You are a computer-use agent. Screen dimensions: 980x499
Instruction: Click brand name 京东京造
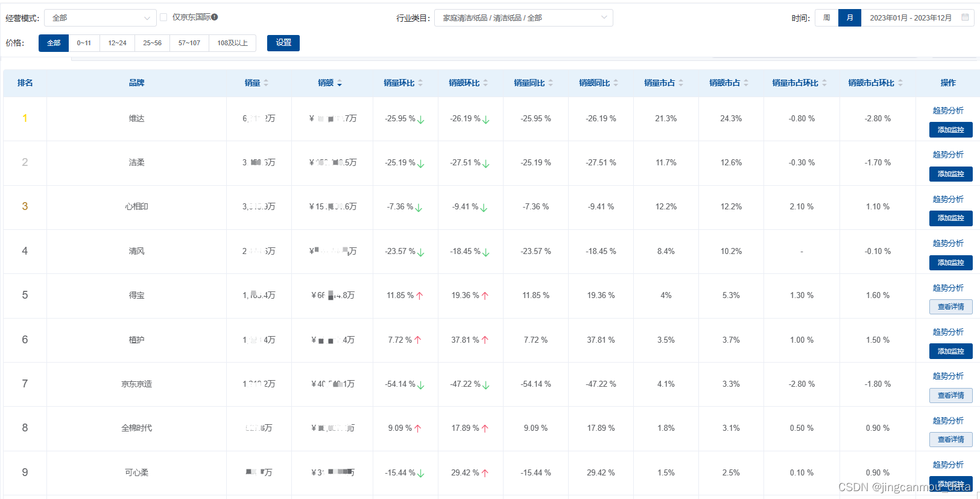tap(136, 384)
